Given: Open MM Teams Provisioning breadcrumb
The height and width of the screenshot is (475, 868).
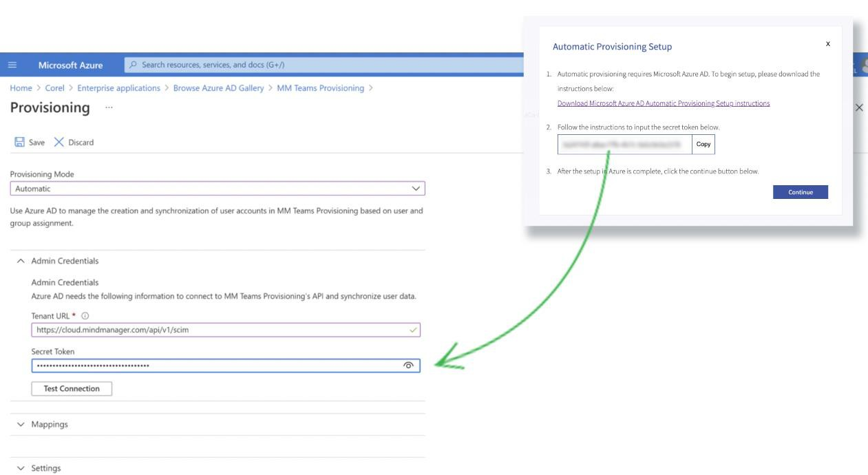Looking at the screenshot, I should click(x=320, y=88).
